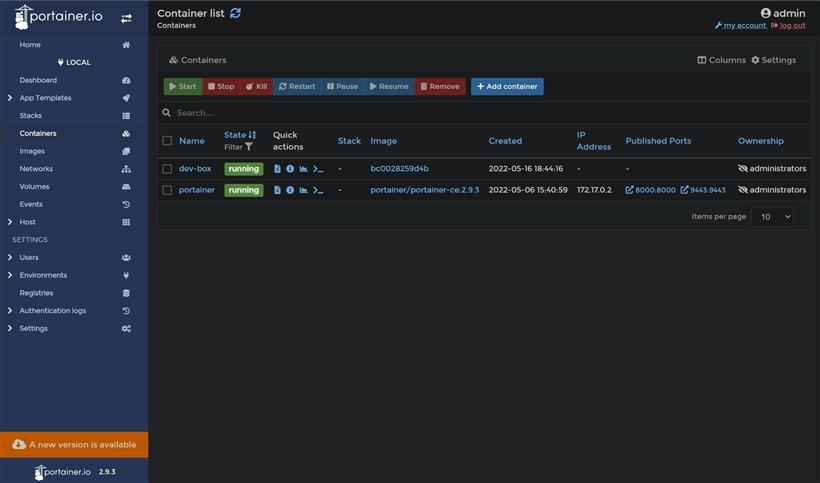Image resolution: width=820 pixels, height=483 pixels.
Task: Click the Add container button
Action: [507, 87]
